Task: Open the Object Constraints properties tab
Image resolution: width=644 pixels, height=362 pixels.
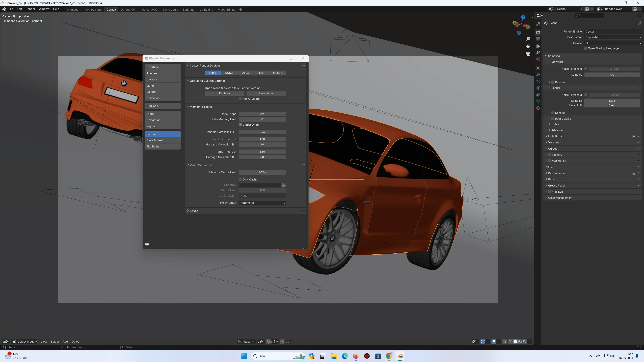Action: pos(538,95)
